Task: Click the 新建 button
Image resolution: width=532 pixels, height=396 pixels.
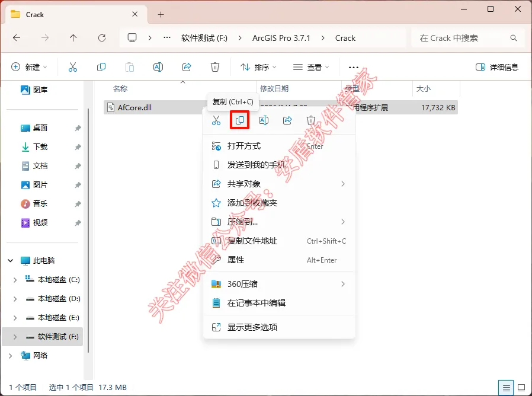Action: [x=29, y=67]
